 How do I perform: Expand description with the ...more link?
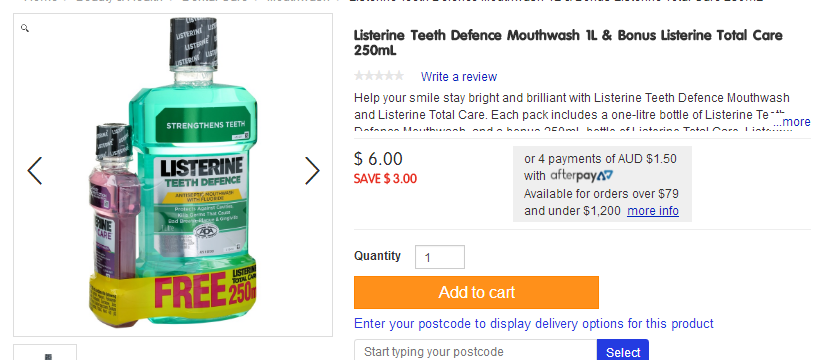tap(791, 122)
